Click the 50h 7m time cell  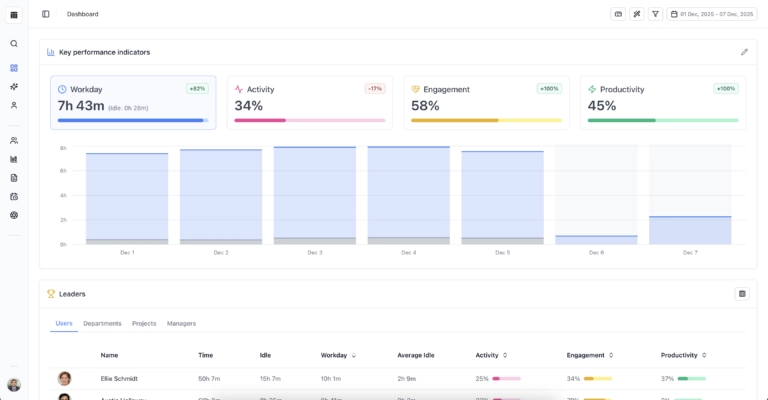[x=209, y=378]
